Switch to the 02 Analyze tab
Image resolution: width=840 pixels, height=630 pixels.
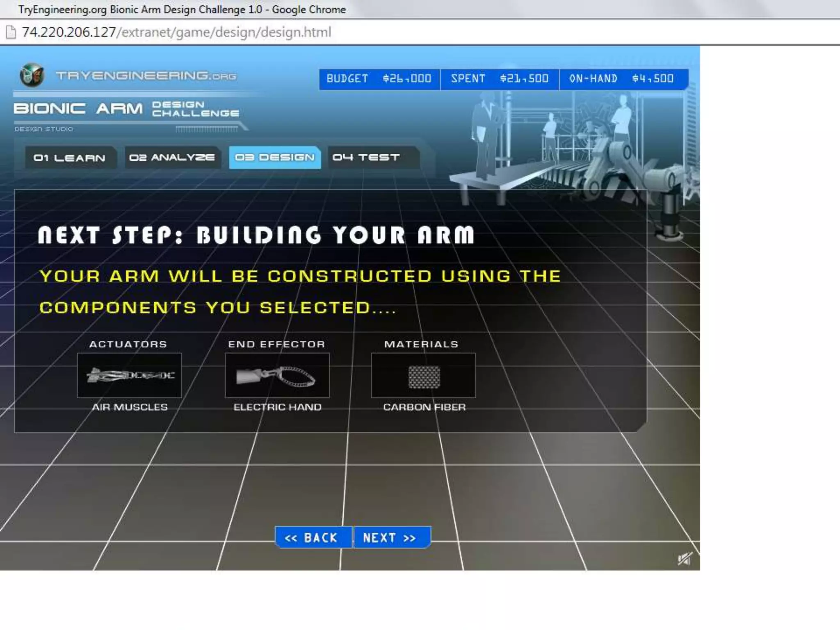[x=172, y=157]
